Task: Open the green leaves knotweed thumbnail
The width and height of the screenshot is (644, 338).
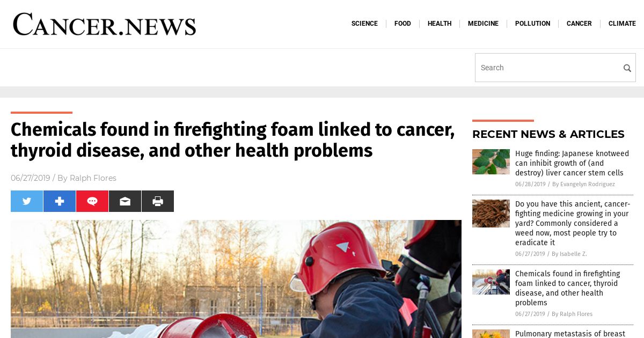Action: click(x=491, y=161)
